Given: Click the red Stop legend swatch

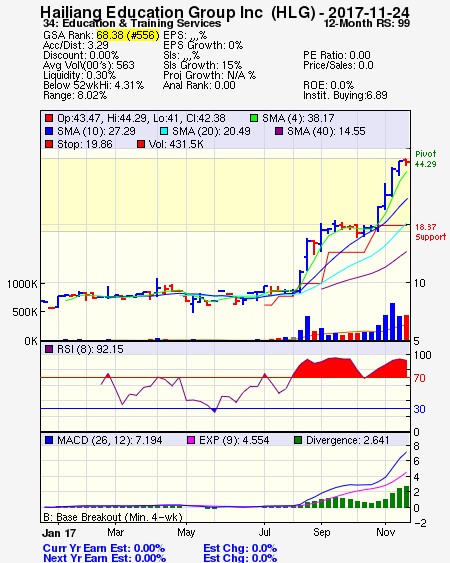Looking at the screenshot, I should pos(49,144).
